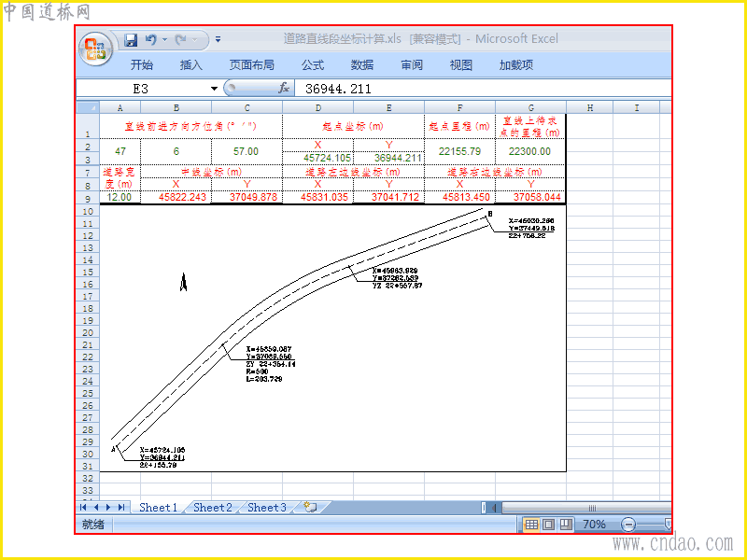Jump to last sheet navigation arrow
Viewport: 747px width, 560px height.
pos(121,508)
